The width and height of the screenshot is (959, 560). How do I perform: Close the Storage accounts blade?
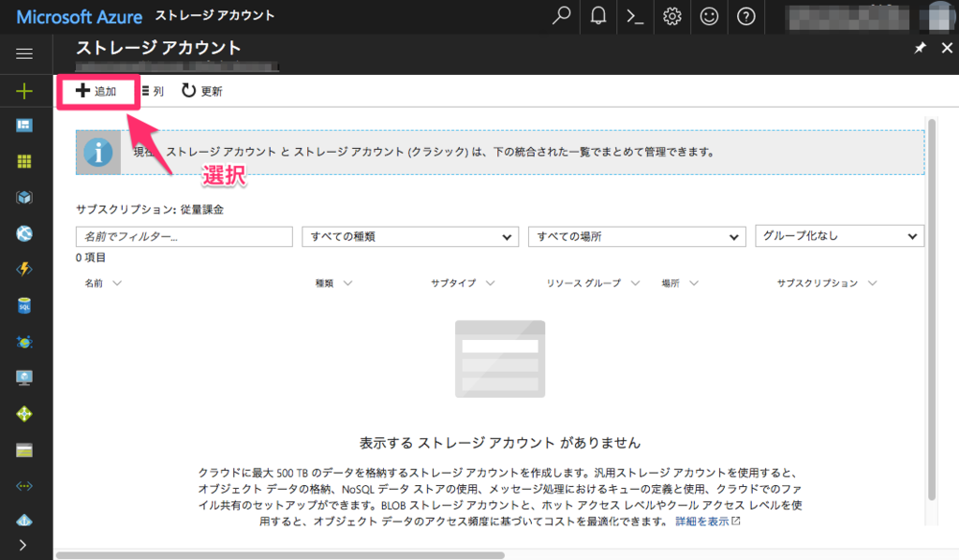click(947, 48)
